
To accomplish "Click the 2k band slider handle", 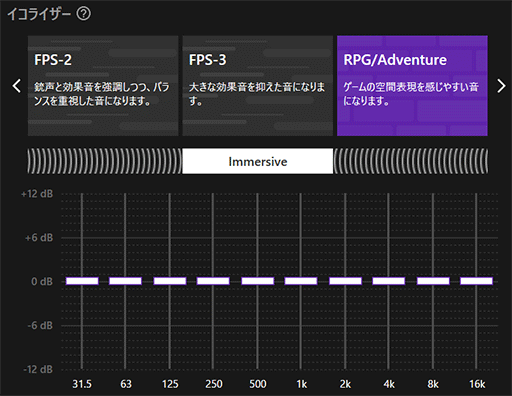I will click(x=345, y=281).
